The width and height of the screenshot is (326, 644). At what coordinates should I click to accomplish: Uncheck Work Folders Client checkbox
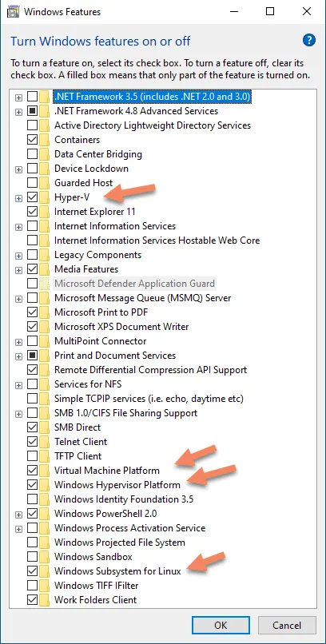32,599
